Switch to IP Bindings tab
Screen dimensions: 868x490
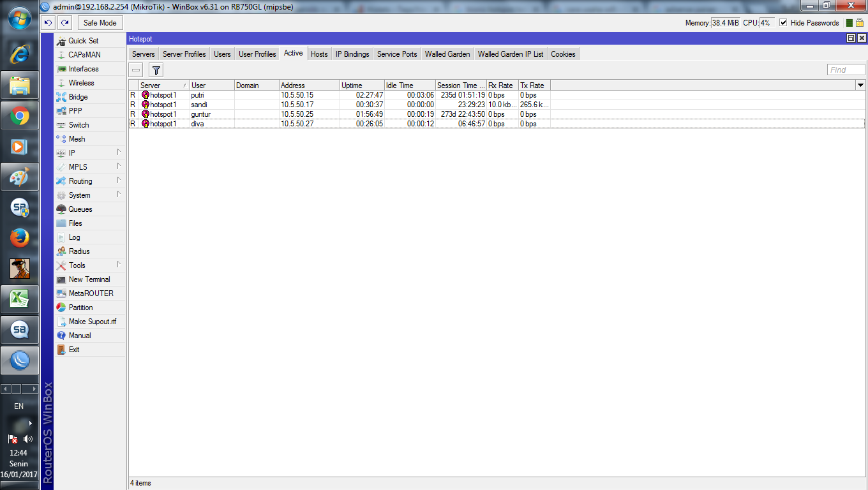pos(352,54)
